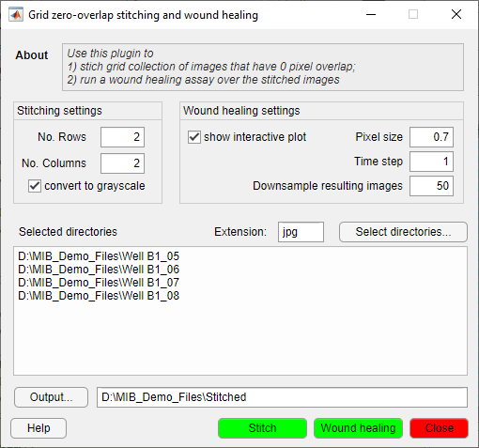Click the Output button
The image size is (479, 448).
click(x=51, y=397)
